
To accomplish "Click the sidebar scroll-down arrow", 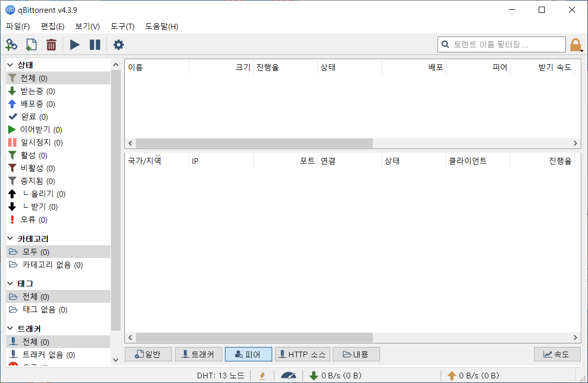I will [x=116, y=360].
